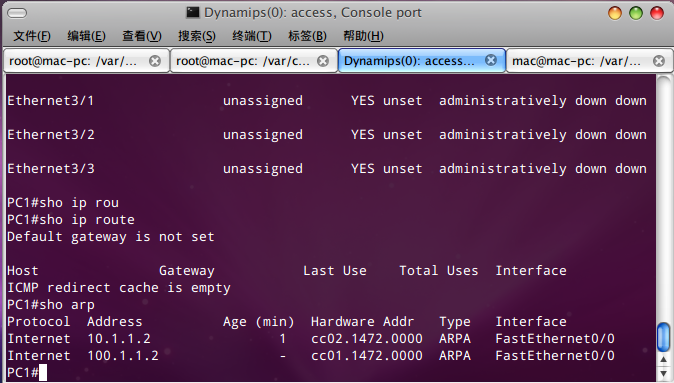Click the 'PC1#sho arp' command line
The image size is (674, 383).
[x=51, y=305]
